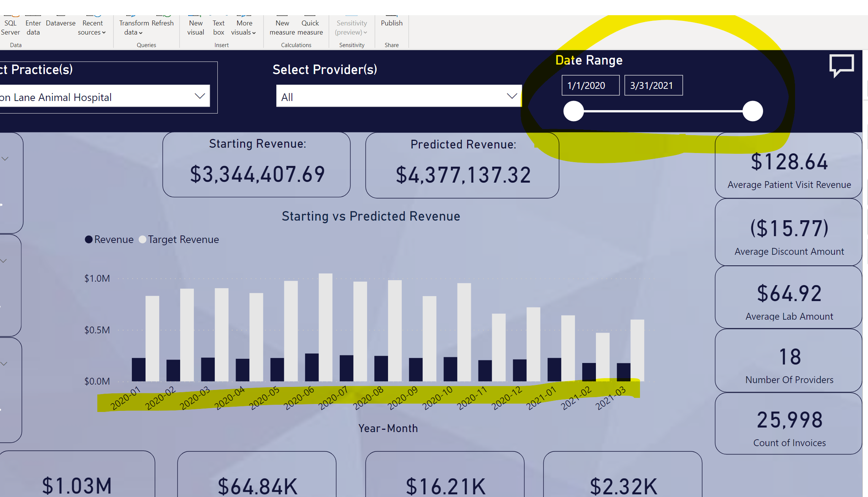Viewport: 868px width, 497px height.
Task: Grab the right date range slider handle
Action: click(753, 111)
